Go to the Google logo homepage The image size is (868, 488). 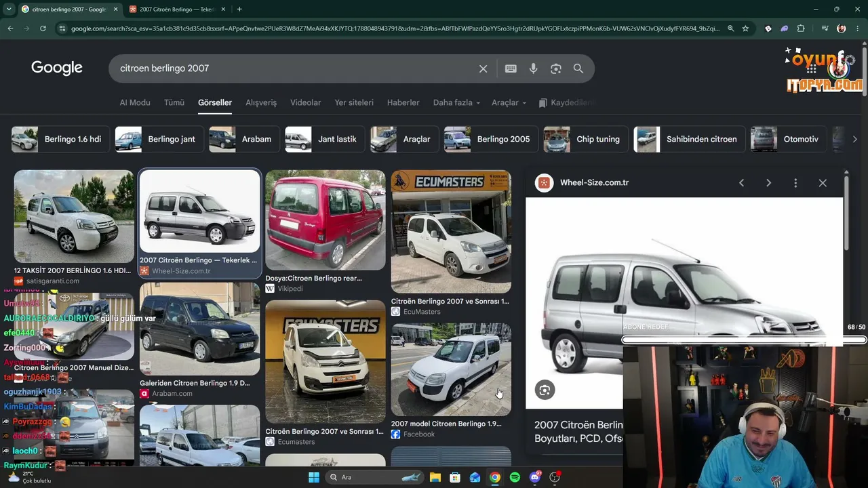[x=57, y=68]
